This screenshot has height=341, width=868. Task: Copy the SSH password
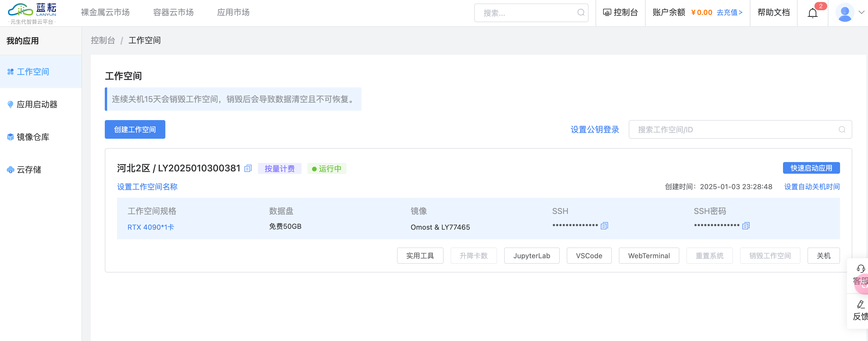[x=746, y=226]
